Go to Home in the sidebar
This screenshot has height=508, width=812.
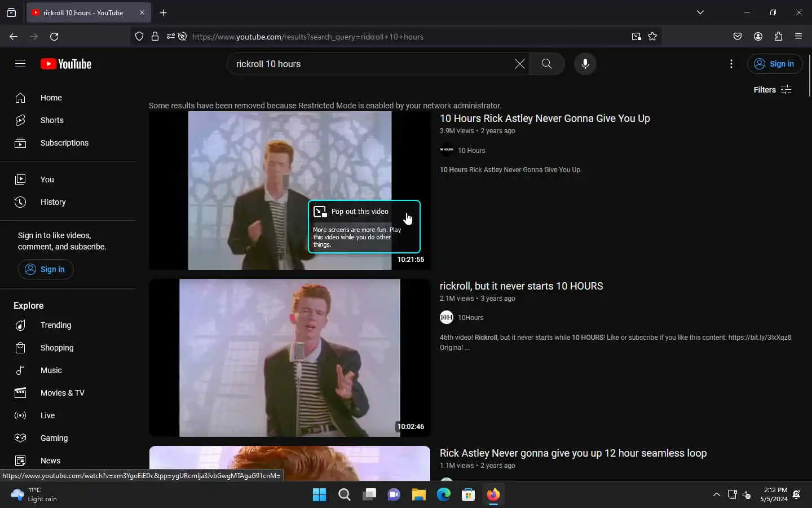[68, 98]
